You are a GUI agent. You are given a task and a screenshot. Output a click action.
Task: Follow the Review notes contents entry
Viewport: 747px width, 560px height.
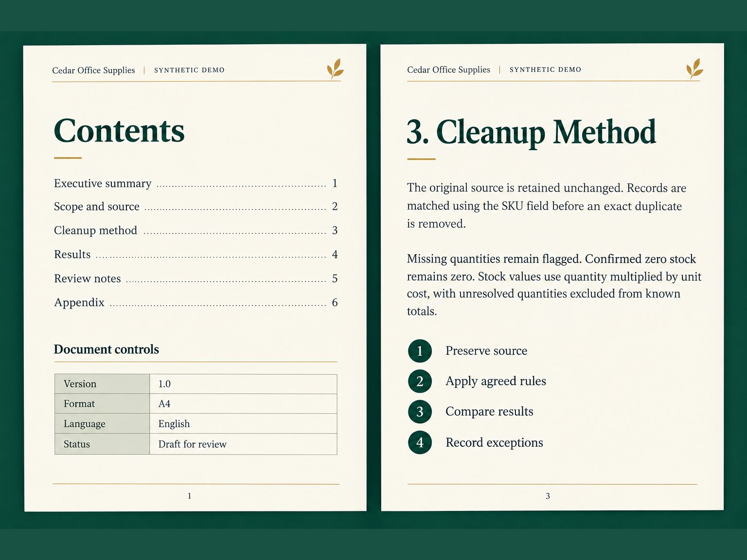pos(196,279)
